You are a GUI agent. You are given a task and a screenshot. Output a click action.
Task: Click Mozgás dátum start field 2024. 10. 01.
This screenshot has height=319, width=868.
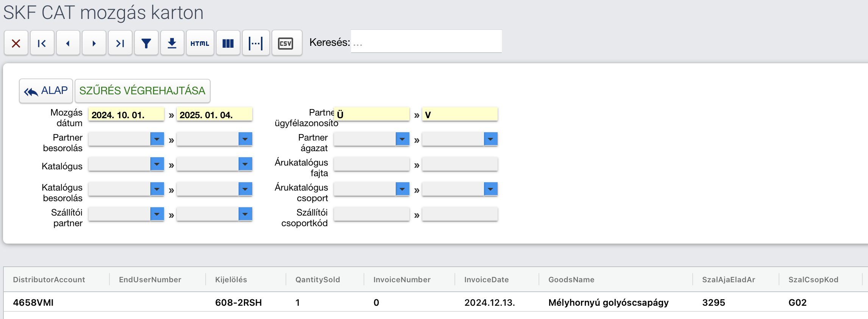click(x=126, y=114)
